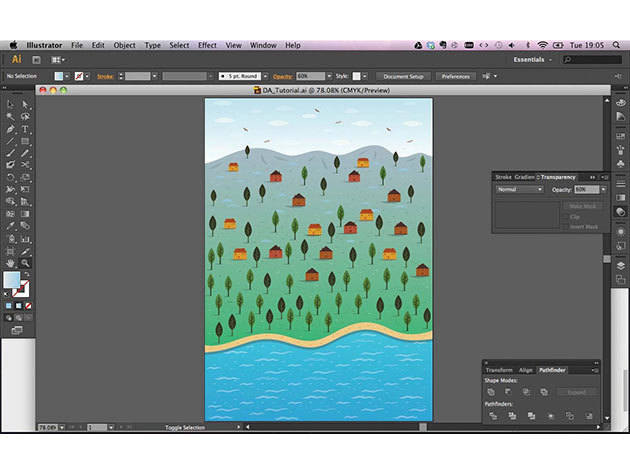Click the Minus Front shape mode icon
Viewport: 630px width, 473px height.
coord(508,392)
